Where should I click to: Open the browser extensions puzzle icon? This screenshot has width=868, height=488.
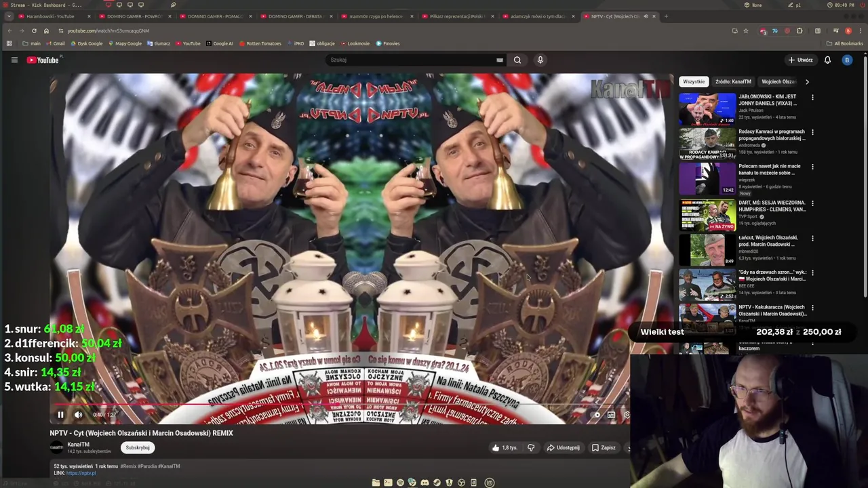point(800,30)
